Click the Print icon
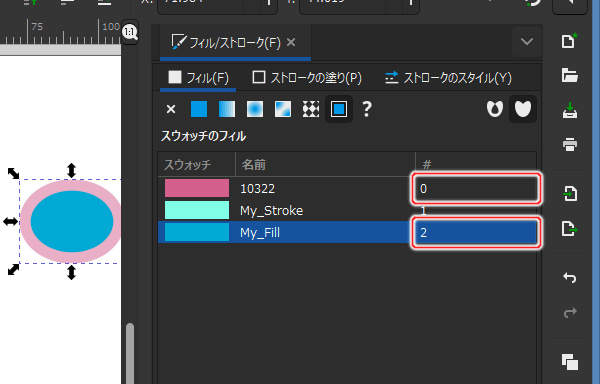This screenshot has height=384, width=600. (x=570, y=145)
